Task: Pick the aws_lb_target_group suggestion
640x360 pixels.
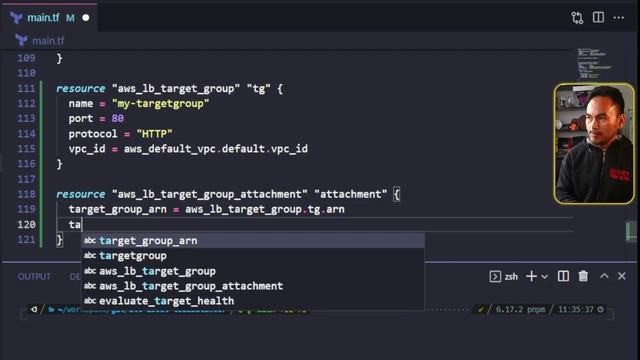Action: pyautogui.click(x=253, y=271)
